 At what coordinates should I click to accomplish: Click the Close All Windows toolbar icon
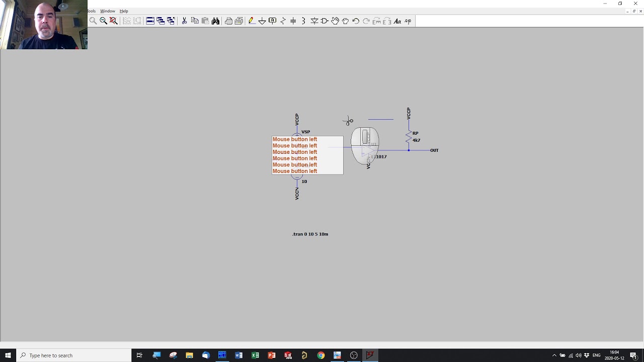coord(171,21)
